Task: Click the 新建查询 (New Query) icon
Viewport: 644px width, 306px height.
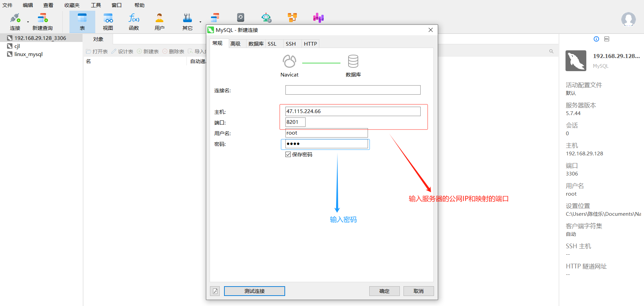Action: (x=43, y=22)
